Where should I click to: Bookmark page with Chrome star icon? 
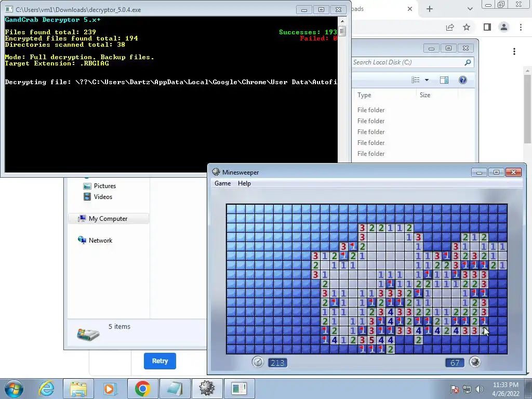[467, 27]
